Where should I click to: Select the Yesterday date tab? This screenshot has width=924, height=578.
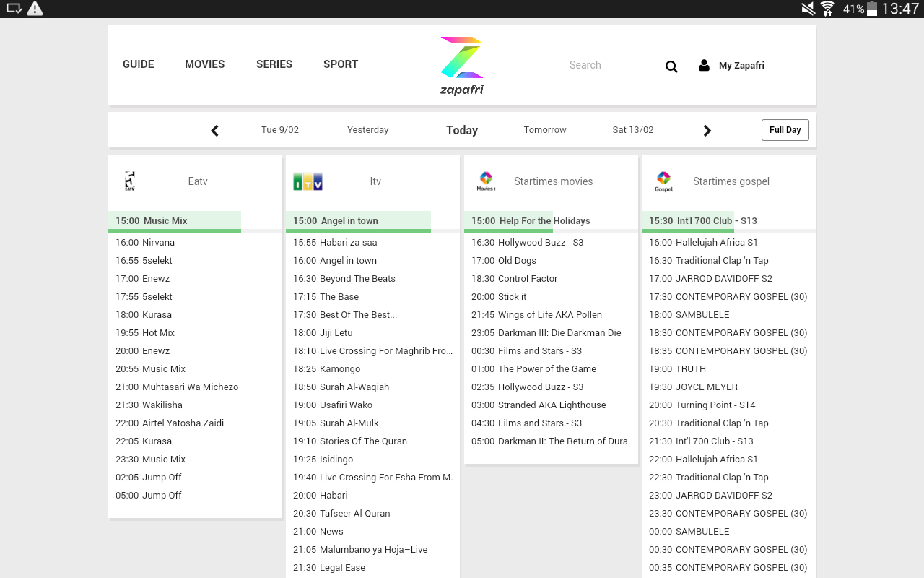point(368,130)
